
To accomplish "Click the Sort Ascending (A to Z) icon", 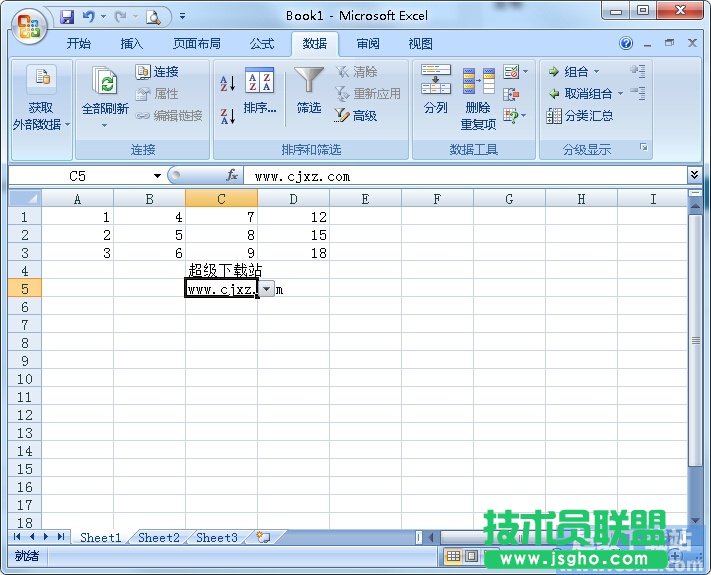I will (x=227, y=84).
